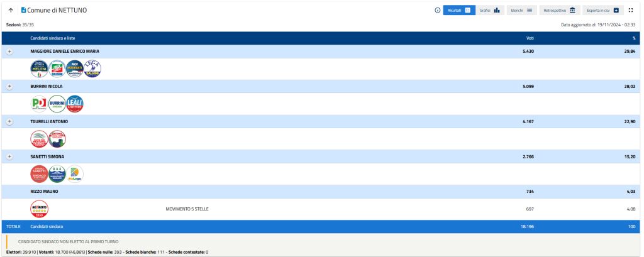Expand SANETTI SIMONA candidate lists
Screen dimensions: 644x257
9,156
